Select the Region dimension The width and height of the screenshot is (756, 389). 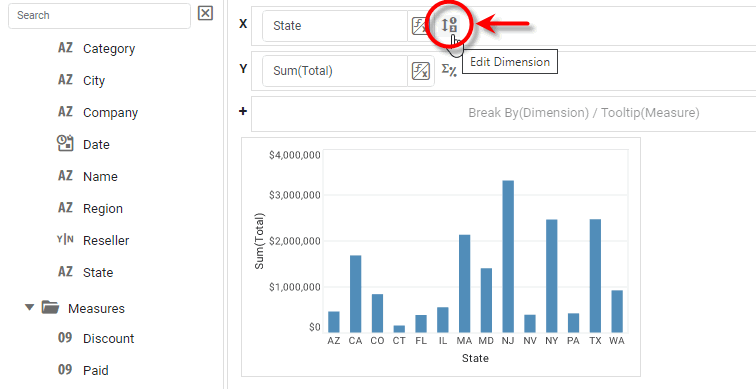point(103,209)
